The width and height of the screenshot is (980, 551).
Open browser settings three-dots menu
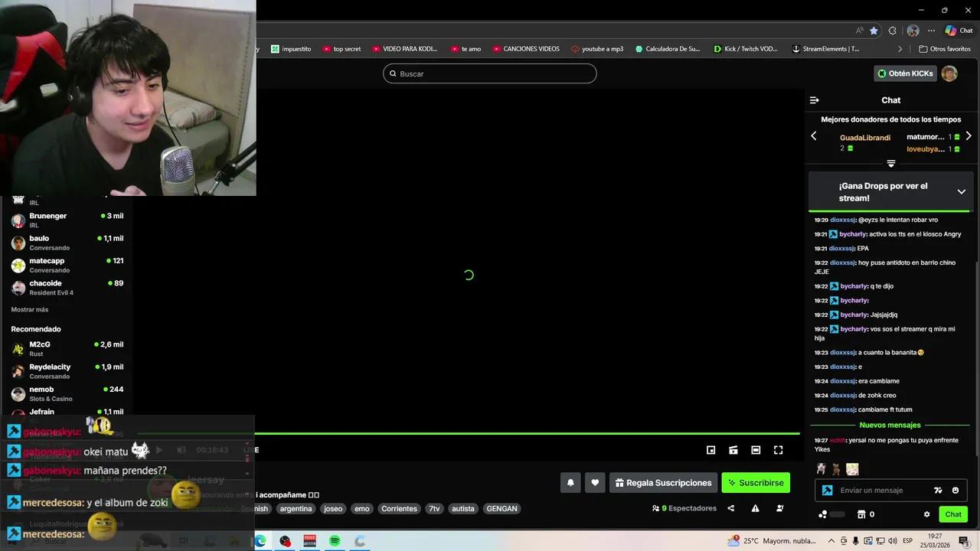(931, 31)
